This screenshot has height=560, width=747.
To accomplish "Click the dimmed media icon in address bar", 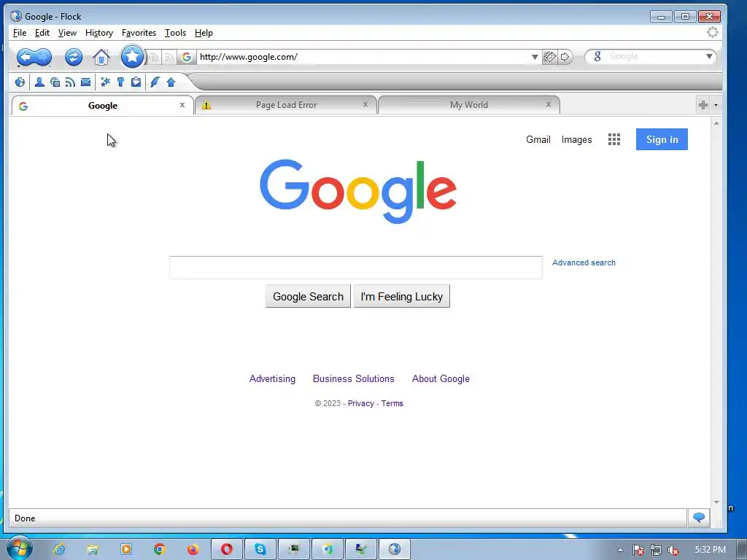I will 153,58.
